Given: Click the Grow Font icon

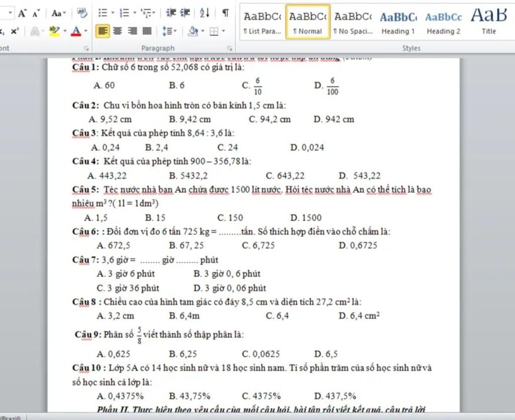Looking at the screenshot, I should (22, 13).
